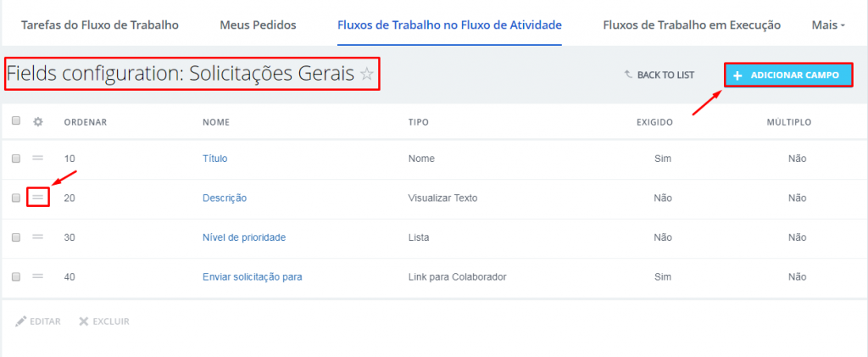Check the Nível de prioridade row checkbox
The image size is (868, 357).
16,237
